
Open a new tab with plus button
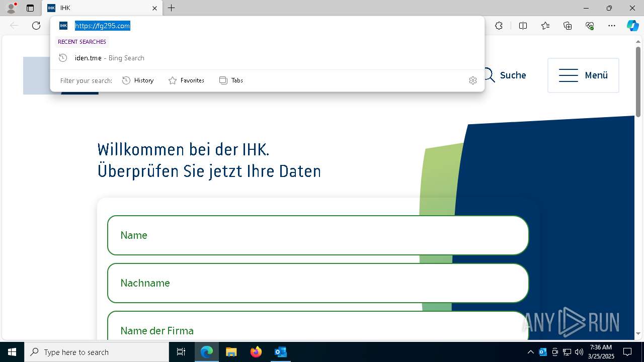pyautogui.click(x=172, y=8)
